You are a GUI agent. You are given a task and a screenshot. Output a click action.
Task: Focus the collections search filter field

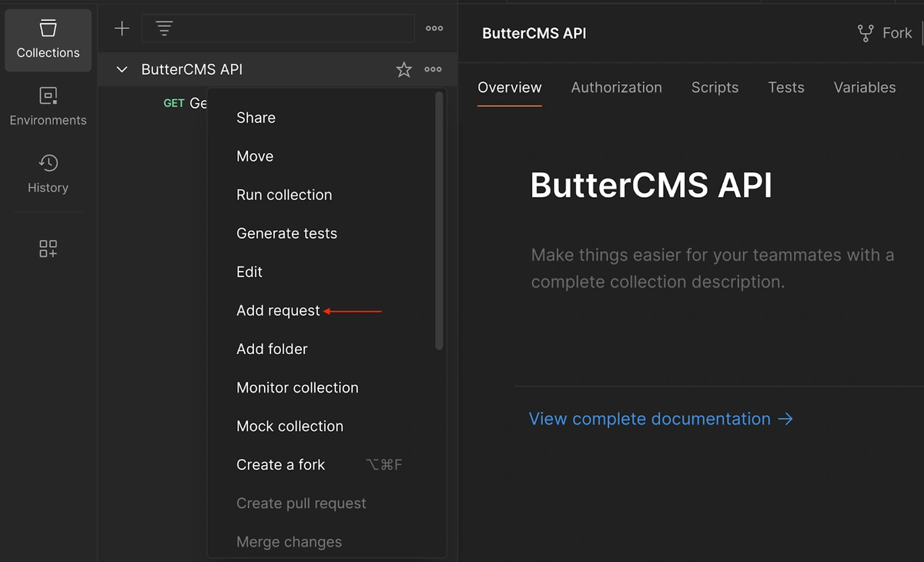coord(278,28)
